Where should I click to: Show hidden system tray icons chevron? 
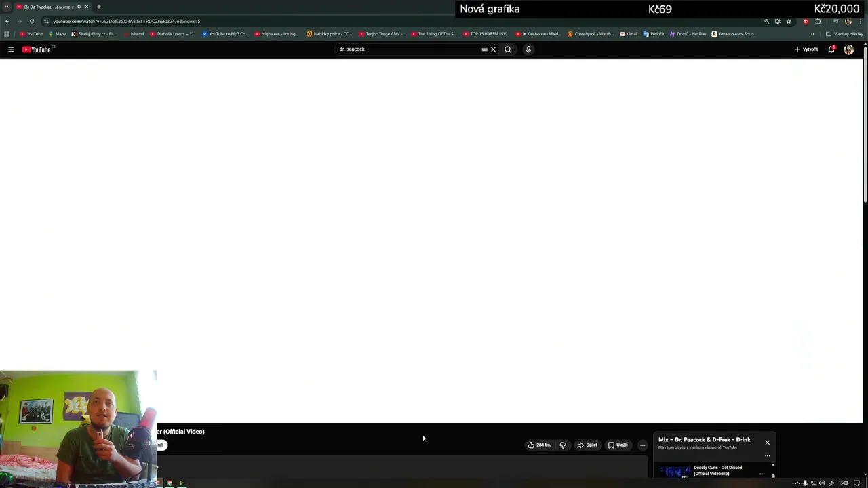click(797, 483)
